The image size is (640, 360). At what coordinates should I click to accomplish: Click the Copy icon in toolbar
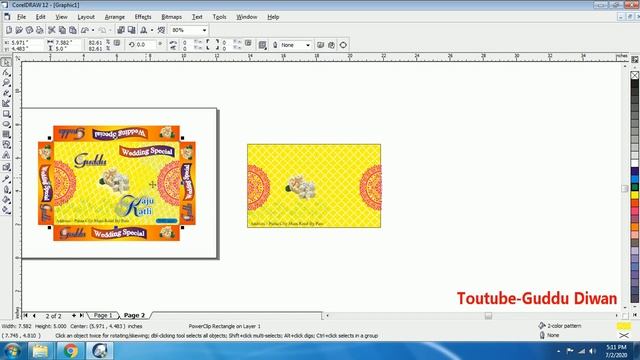pyautogui.click(x=62, y=30)
